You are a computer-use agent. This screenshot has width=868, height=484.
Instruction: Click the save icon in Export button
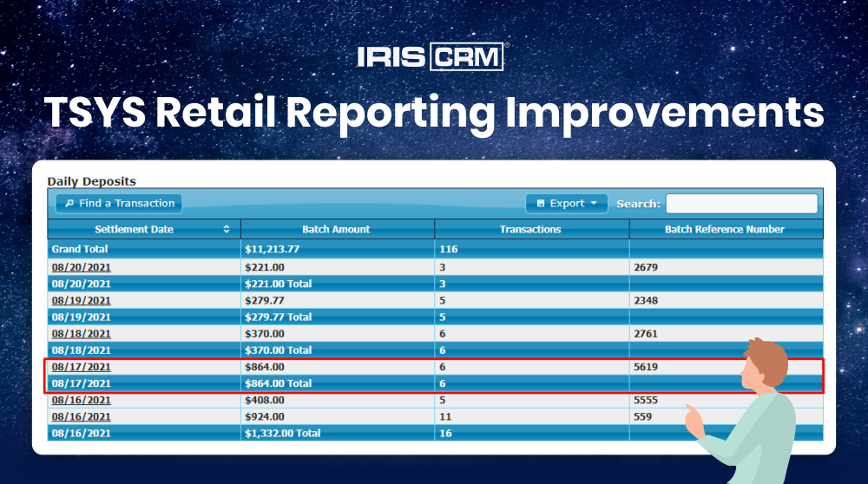[x=541, y=204]
